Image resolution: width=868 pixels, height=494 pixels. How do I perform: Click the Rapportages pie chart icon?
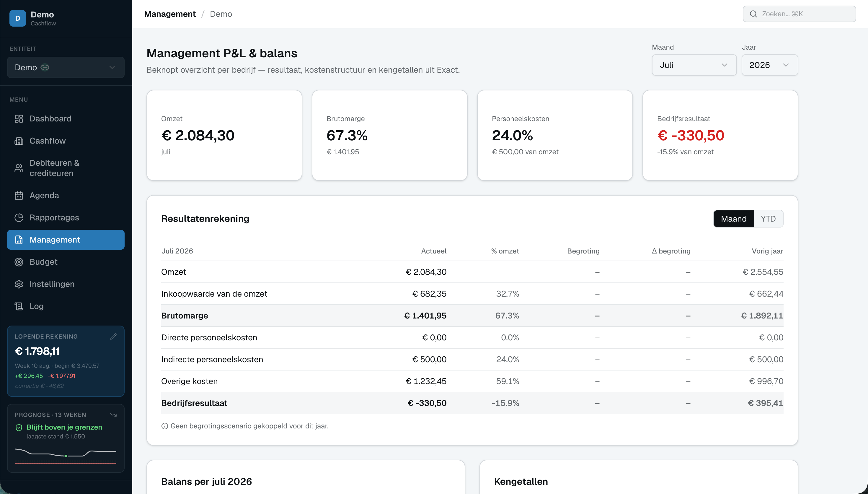pyautogui.click(x=19, y=217)
